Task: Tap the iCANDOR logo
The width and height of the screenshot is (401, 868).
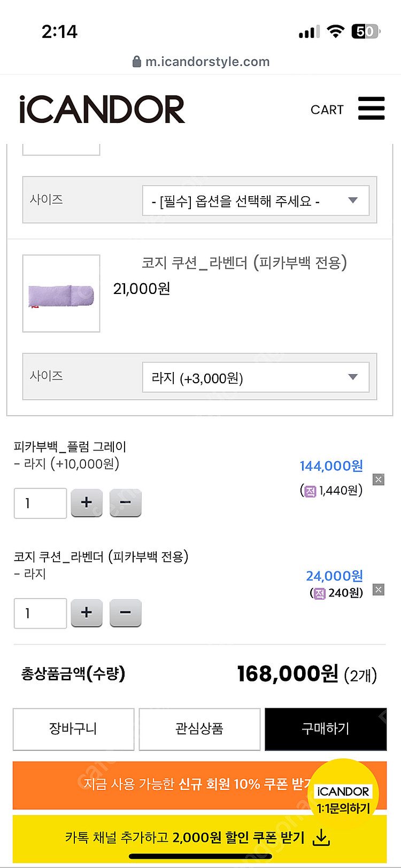Action: pyautogui.click(x=102, y=110)
